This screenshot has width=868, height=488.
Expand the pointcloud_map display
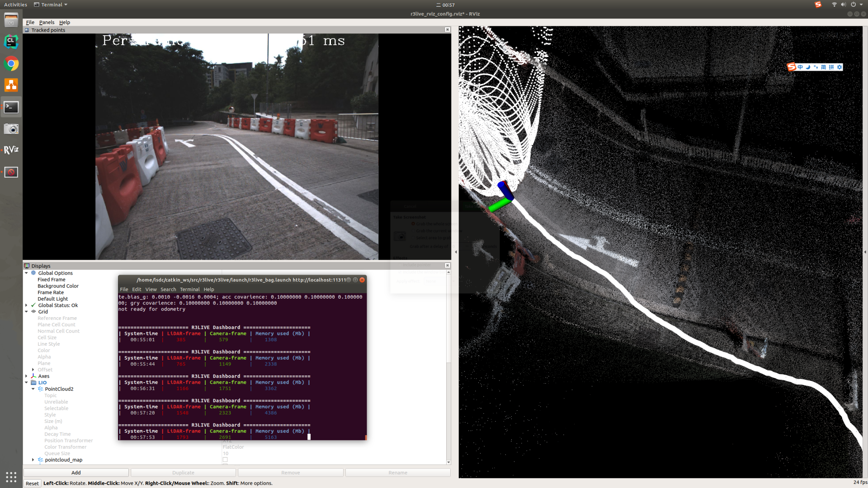coord(33,460)
